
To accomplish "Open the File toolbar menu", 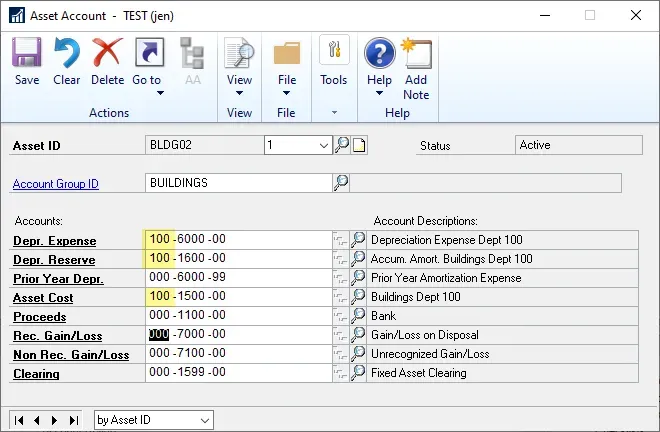I will click(x=287, y=68).
